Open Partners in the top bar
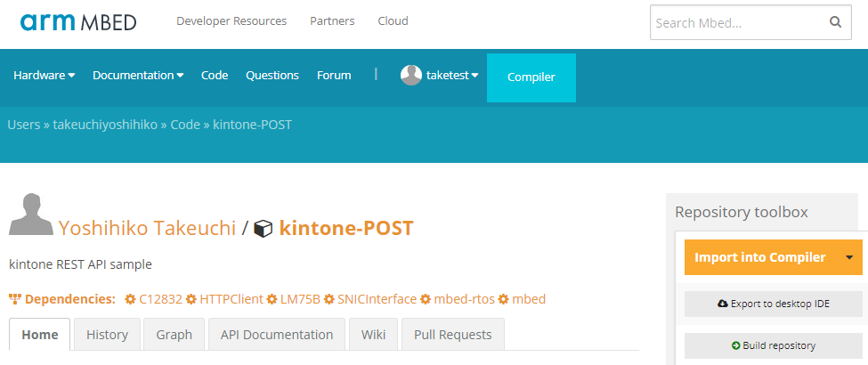 pos(332,21)
